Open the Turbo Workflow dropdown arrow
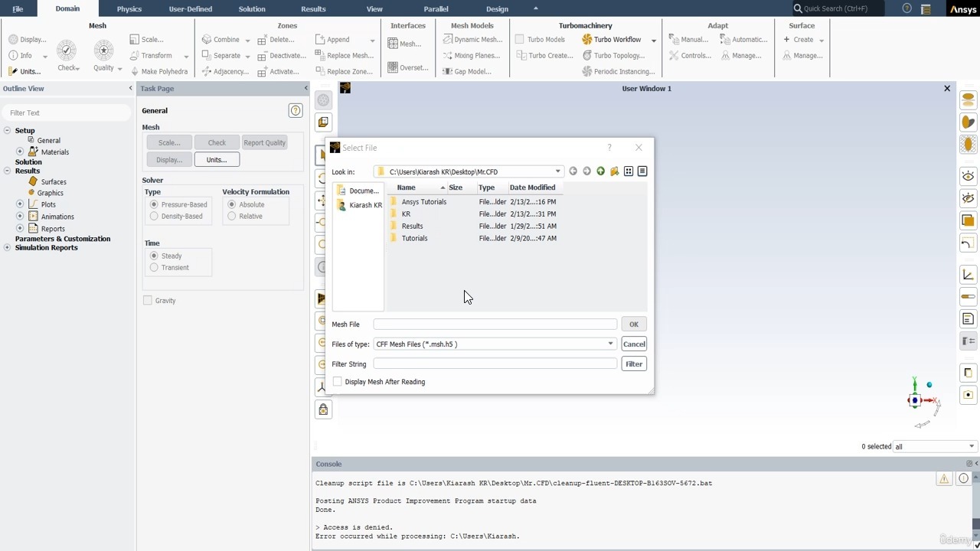Image resolution: width=980 pixels, height=551 pixels. tap(653, 40)
